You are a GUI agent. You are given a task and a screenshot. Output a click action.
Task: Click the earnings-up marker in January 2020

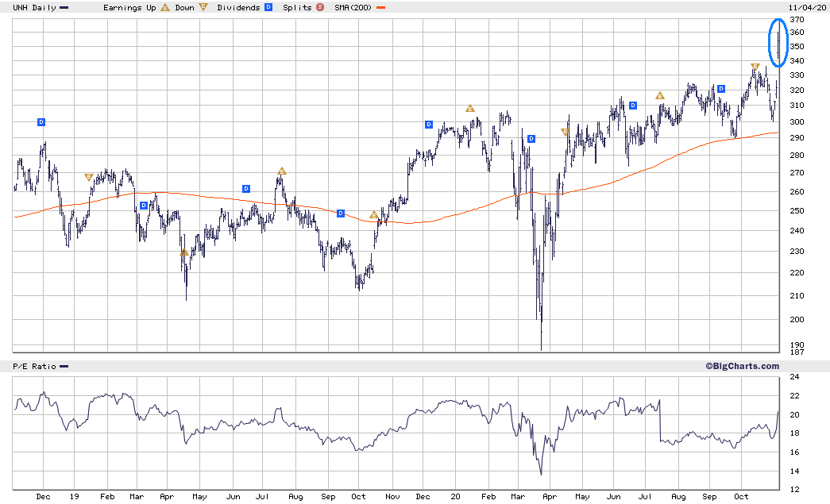point(470,109)
